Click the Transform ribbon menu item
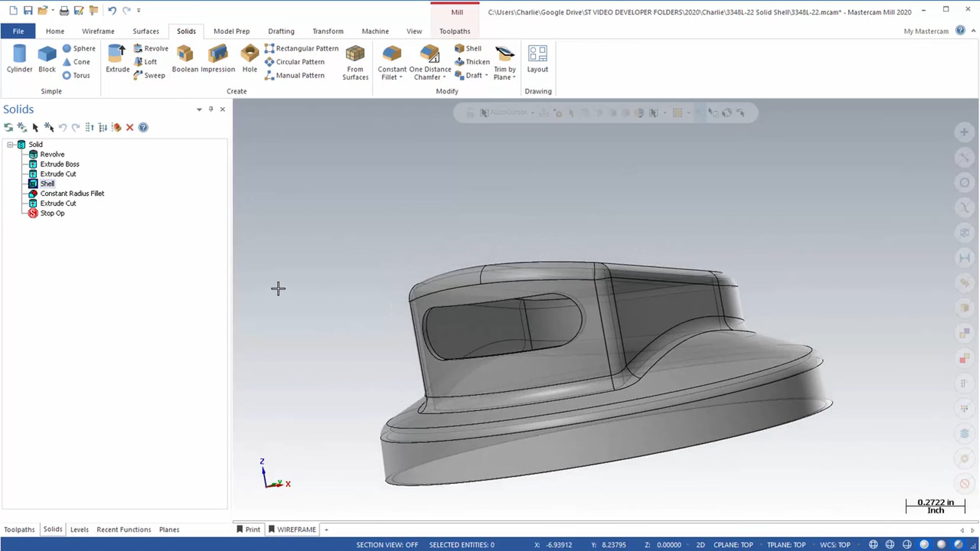Image resolution: width=980 pixels, height=551 pixels. point(328,31)
